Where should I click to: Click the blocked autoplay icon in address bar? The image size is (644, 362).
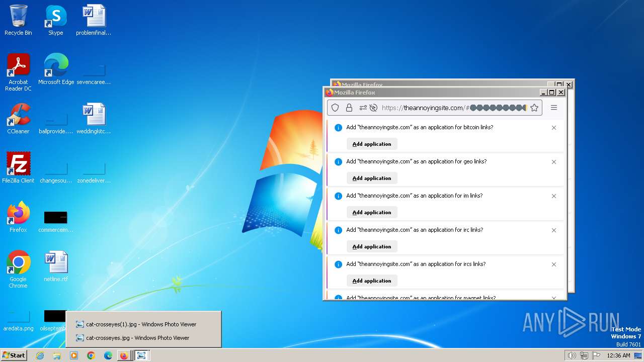click(373, 108)
